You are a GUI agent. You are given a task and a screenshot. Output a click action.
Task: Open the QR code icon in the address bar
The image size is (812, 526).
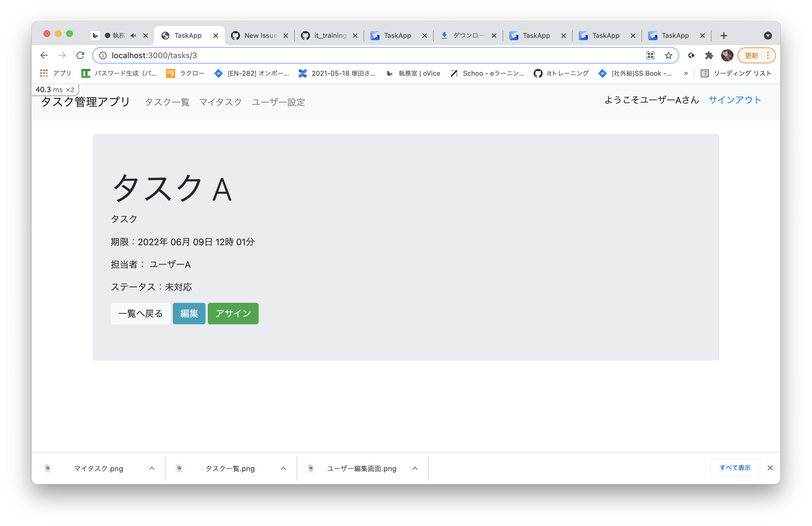[650, 55]
